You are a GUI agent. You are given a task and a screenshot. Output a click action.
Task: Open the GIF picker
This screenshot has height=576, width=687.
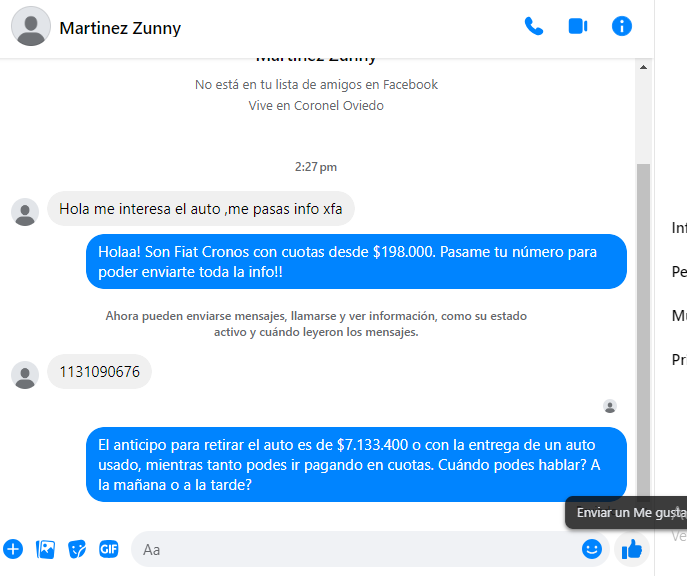pos(109,549)
